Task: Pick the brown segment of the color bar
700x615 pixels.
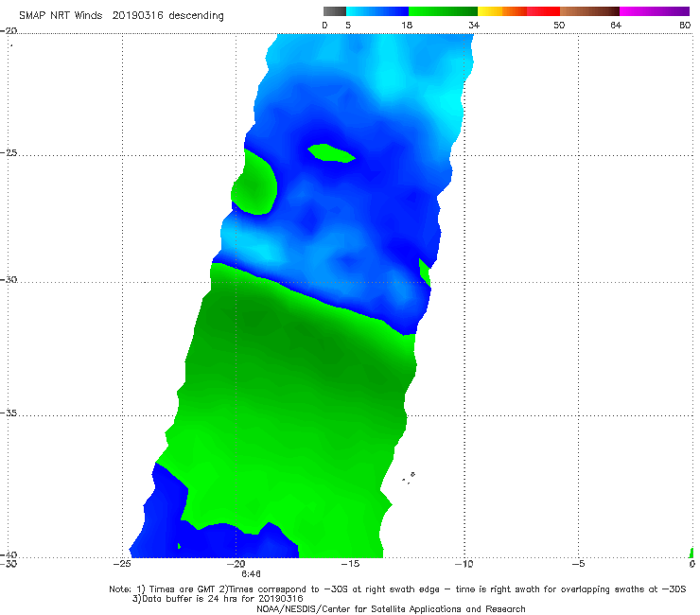Action: (x=589, y=11)
